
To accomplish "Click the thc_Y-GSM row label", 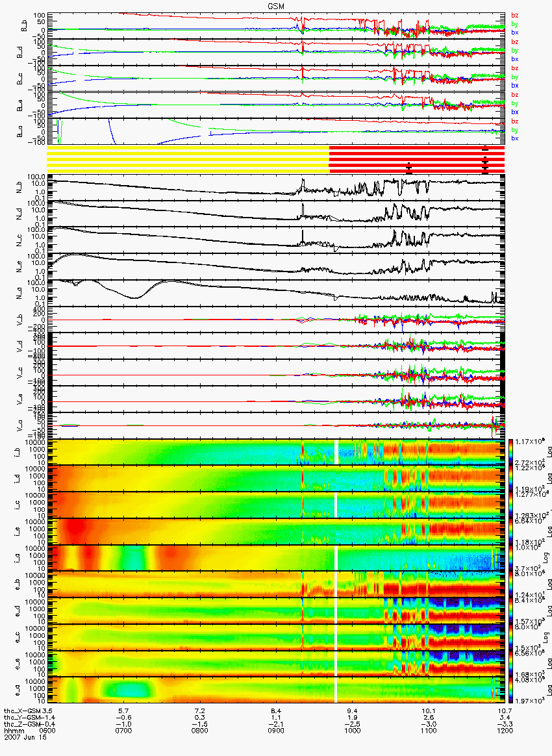I will (22, 717).
